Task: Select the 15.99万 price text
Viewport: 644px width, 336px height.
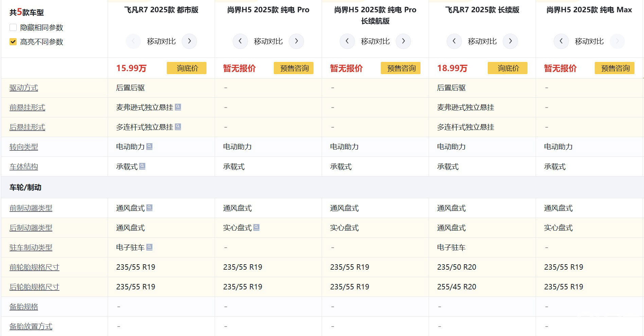Action: 132,68
